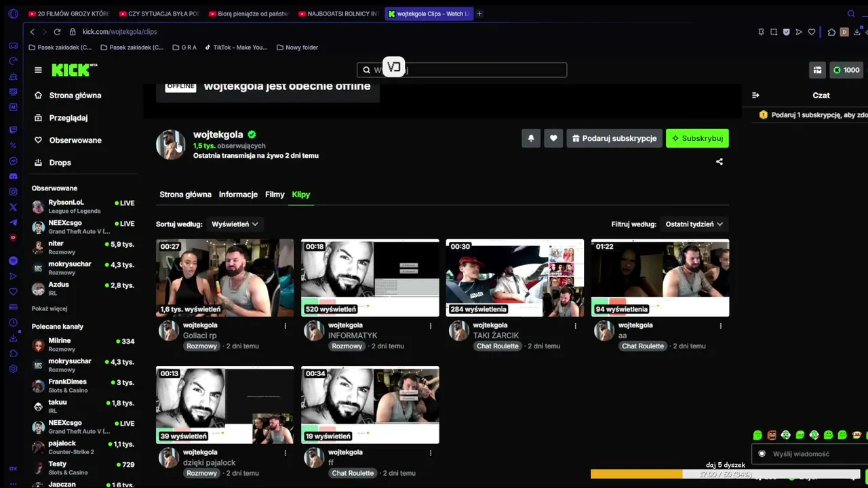This screenshot has width=868, height=488.
Task: Open the three-dot menu for aa clip
Action: (x=721, y=326)
